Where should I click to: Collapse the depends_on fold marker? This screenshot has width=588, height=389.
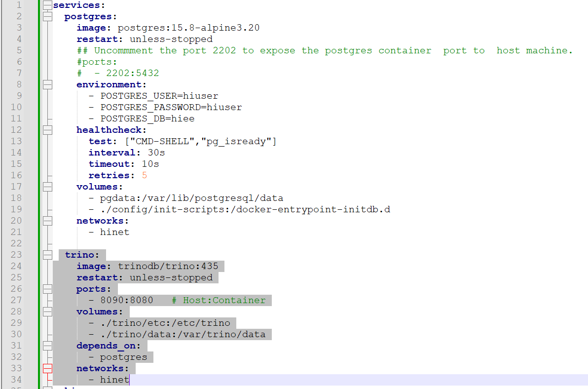point(47,346)
